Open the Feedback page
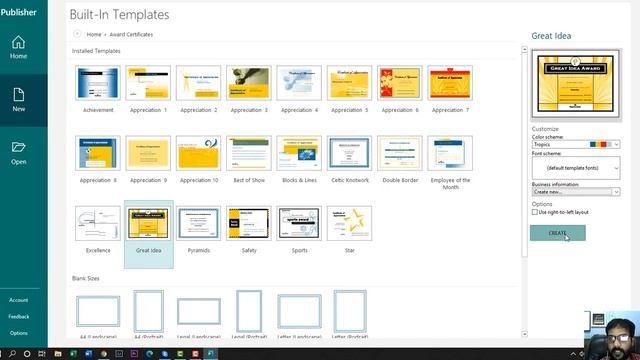The height and width of the screenshot is (360, 640). pos(18,316)
